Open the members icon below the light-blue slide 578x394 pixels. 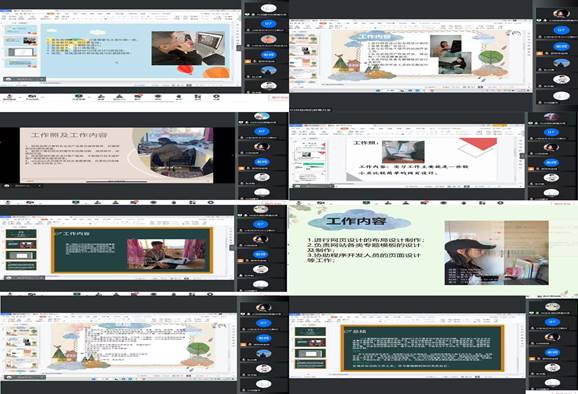[119, 97]
